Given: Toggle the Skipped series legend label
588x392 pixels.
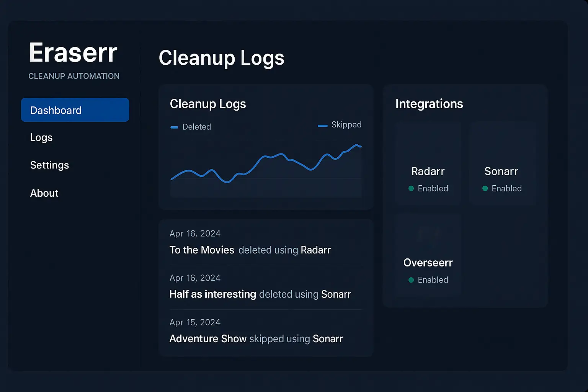Looking at the screenshot, I should tap(346, 125).
